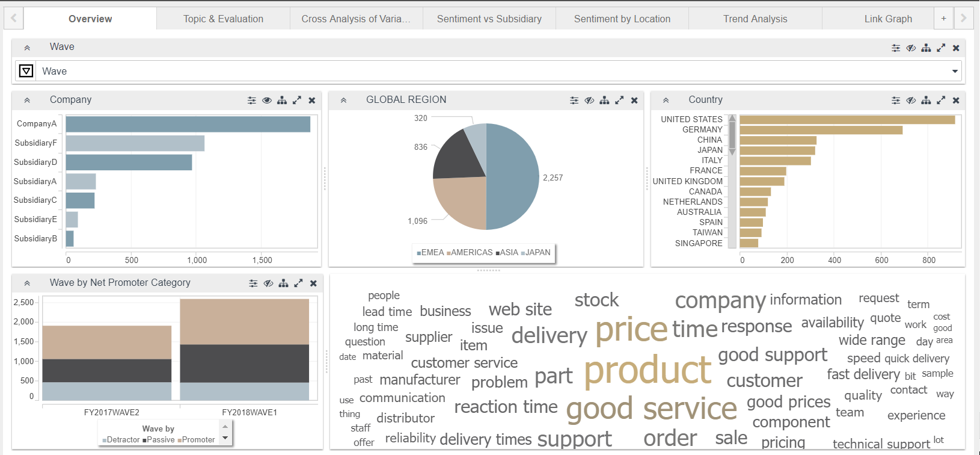Open settings sliders icon in Wave panel

896,48
